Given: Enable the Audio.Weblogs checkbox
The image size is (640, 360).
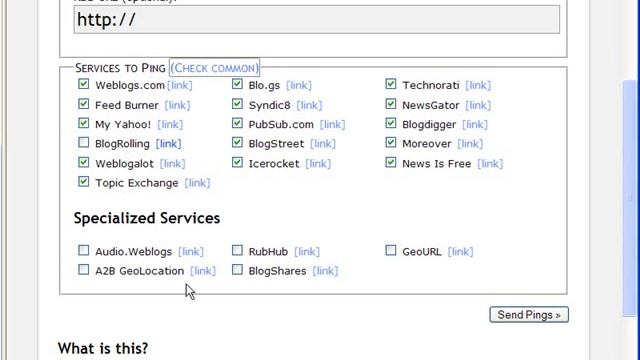Looking at the screenshot, I should (x=84, y=250).
